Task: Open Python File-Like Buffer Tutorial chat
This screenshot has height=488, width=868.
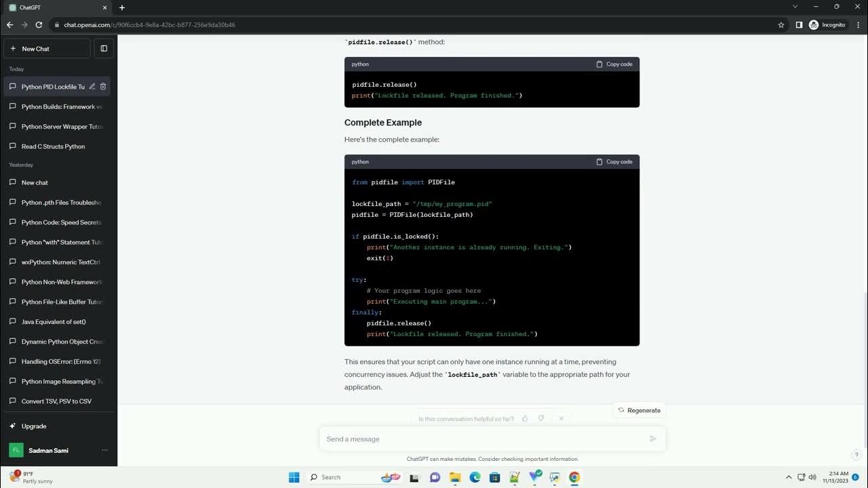Action: pyautogui.click(x=57, y=302)
